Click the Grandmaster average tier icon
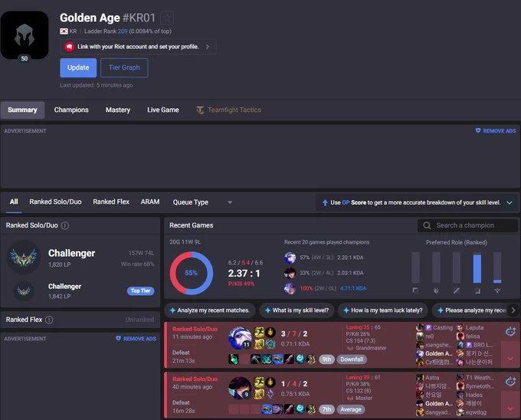The image size is (521, 420). click(x=350, y=348)
